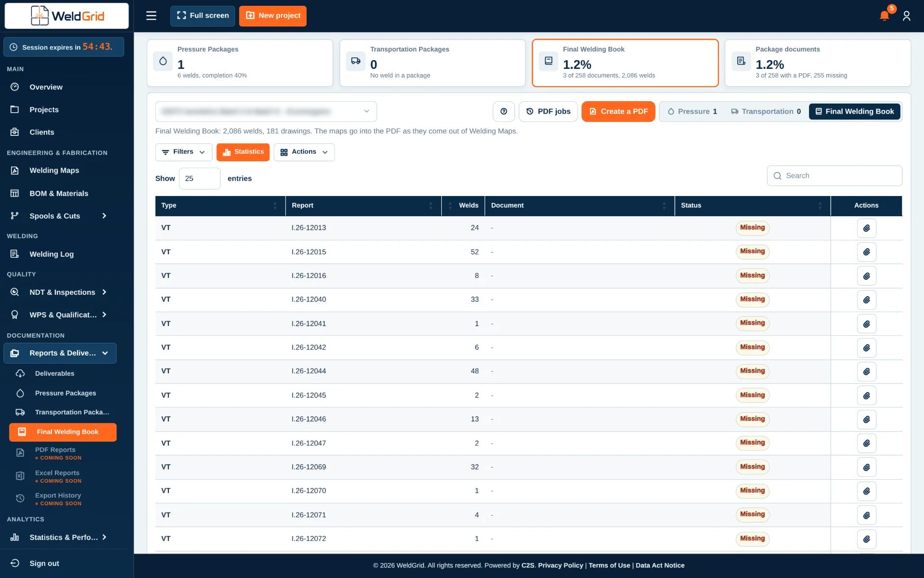Screen dimensions: 924x578
Task: Collapse Reports & Deliverables section
Action: [x=60, y=353]
